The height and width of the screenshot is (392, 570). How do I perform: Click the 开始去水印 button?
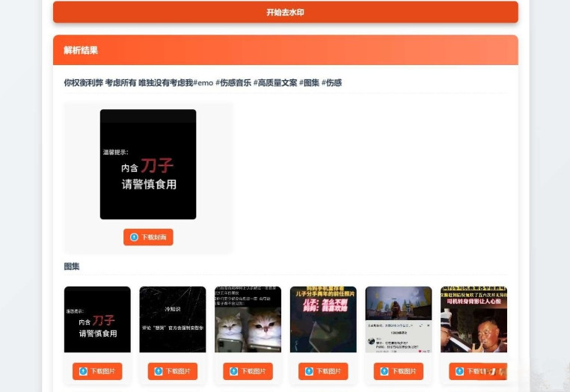click(x=285, y=12)
